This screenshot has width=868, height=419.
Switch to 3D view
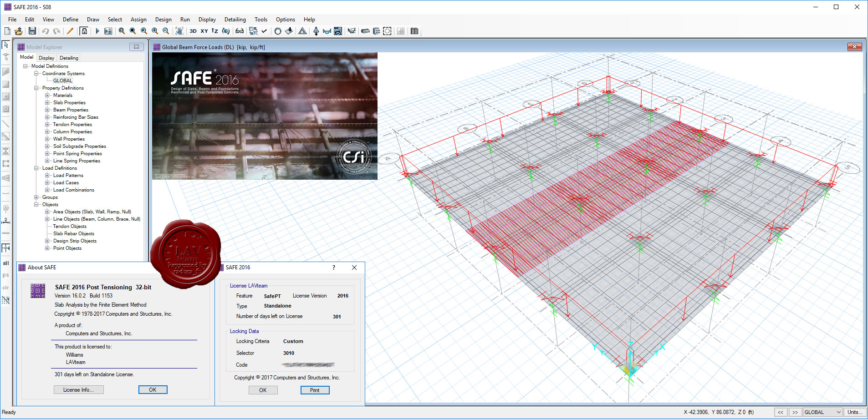(193, 31)
